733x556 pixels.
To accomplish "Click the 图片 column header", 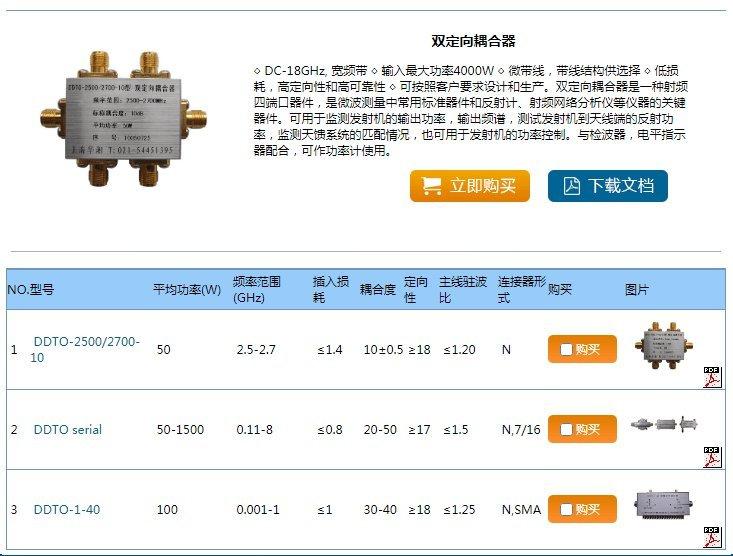I will pos(637,290).
